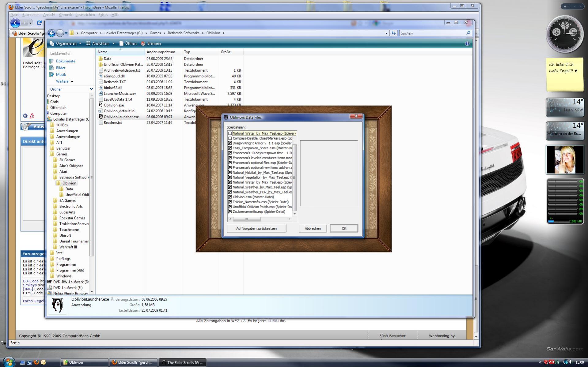Click Firefox back navigation arrow
588x367 pixels.
15,23
